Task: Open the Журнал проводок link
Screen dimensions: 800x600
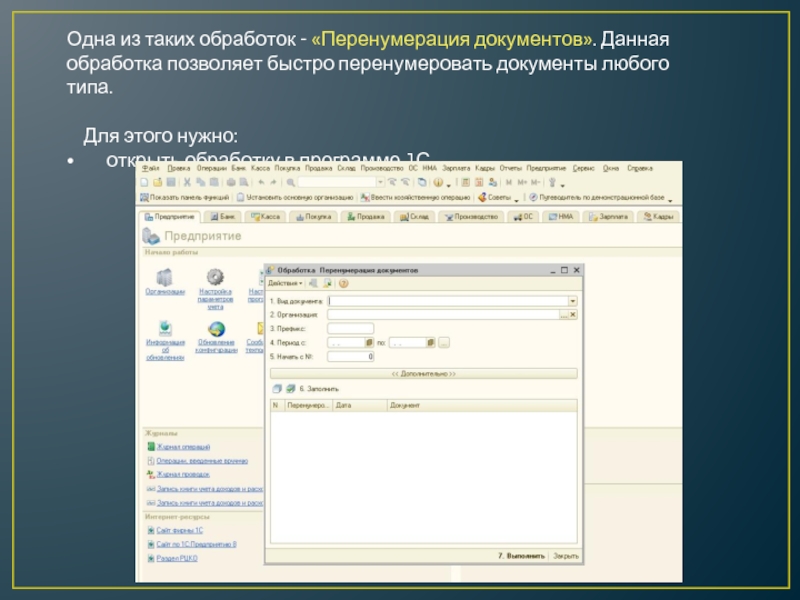Action: (183, 474)
